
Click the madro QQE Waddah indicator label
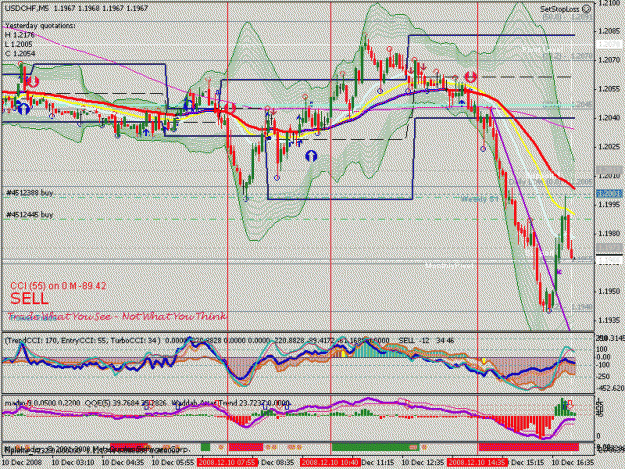147,403
